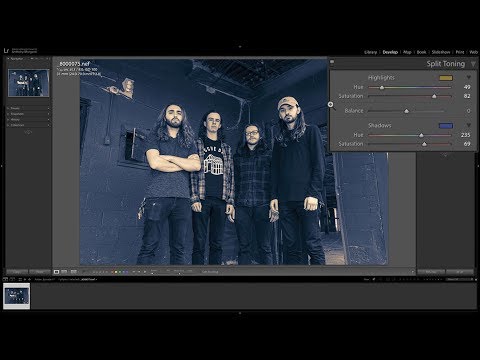This screenshot has width=480, height=360.
Task: Click the Split Toning panel title
Action: (x=446, y=64)
